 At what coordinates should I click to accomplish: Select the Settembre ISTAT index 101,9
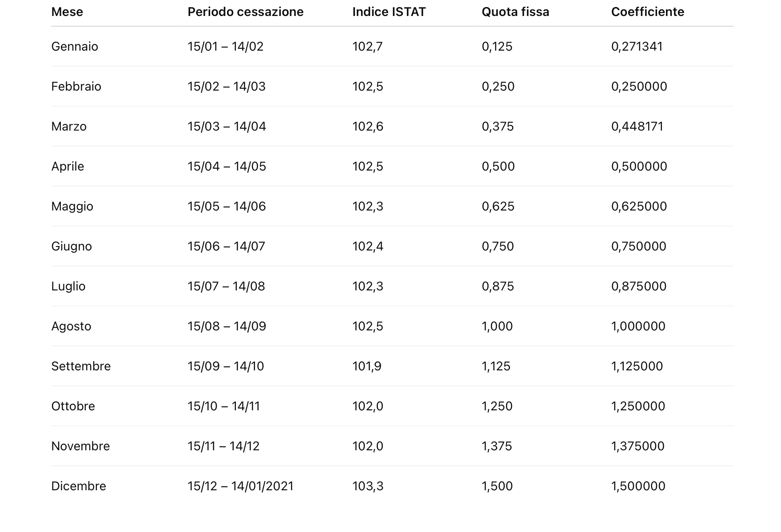pos(367,366)
